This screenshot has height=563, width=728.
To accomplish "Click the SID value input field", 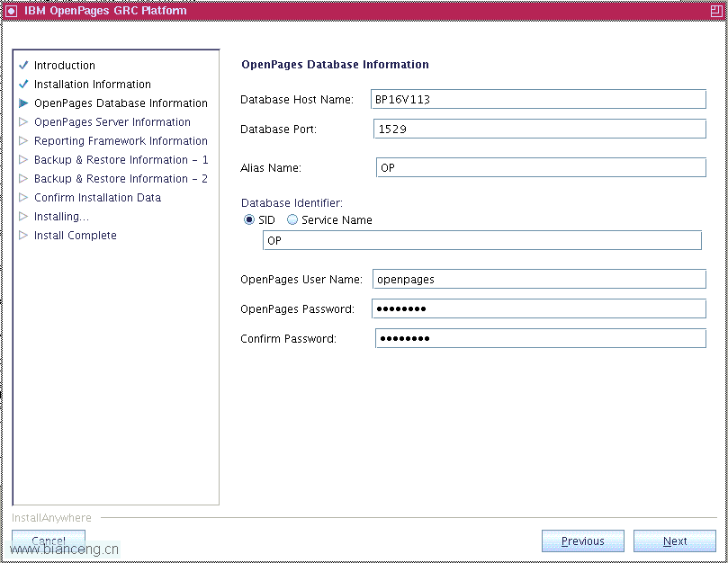I will [482, 240].
